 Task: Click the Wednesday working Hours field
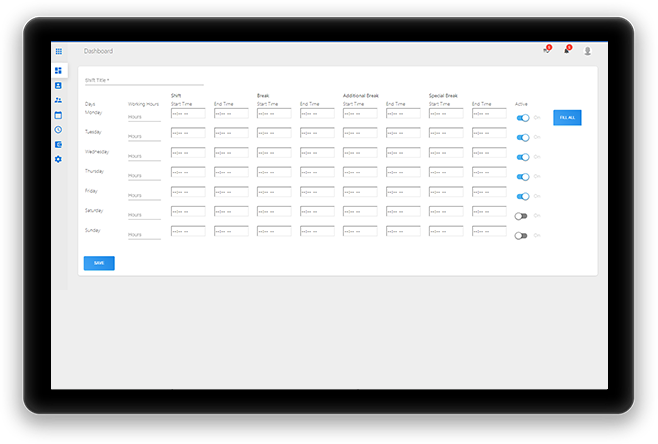click(x=144, y=156)
